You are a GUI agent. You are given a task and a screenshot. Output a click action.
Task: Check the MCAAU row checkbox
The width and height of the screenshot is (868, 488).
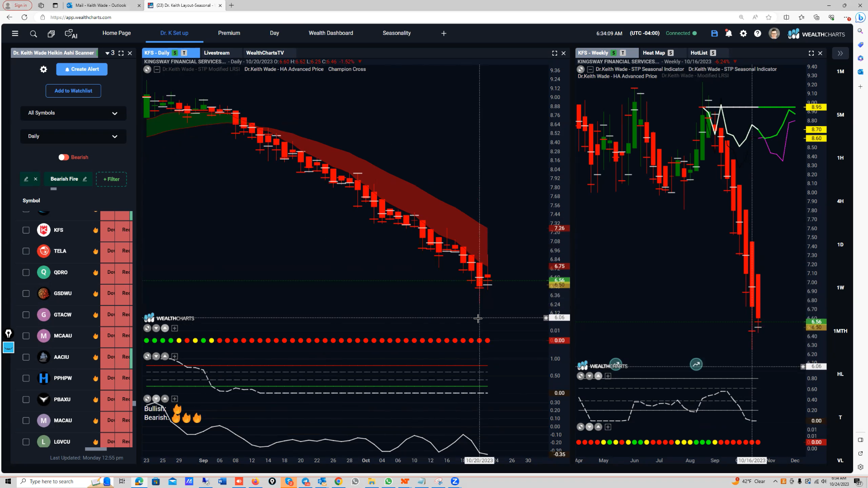pos(26,336)
